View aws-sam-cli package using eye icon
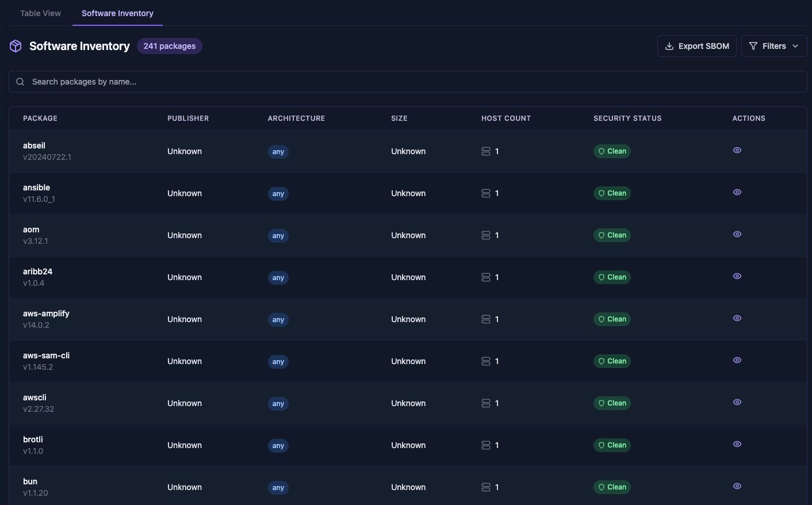The height and width of the screenshot is (505, 812). 737,361
